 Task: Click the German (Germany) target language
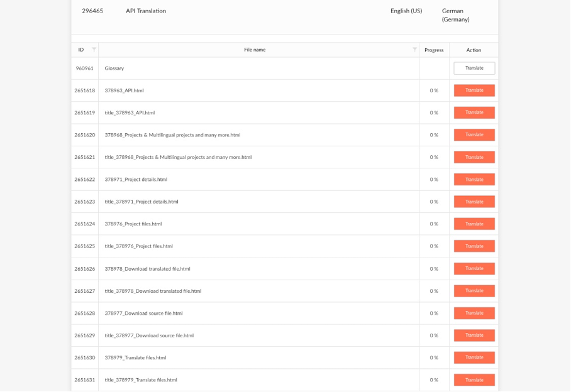tap(455, 15)
